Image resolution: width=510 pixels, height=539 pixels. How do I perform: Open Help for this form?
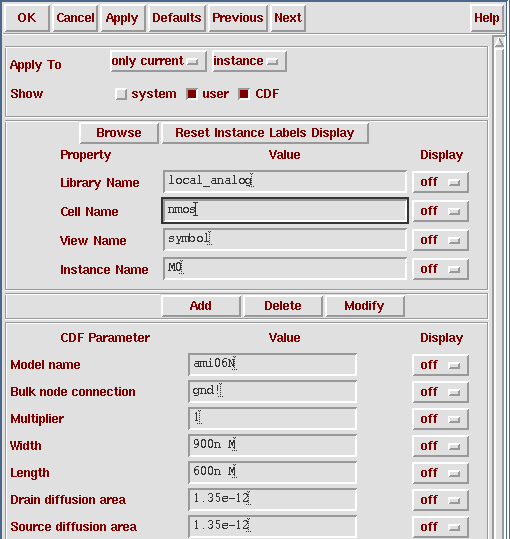pyautogui.click(x=486, y=18)
